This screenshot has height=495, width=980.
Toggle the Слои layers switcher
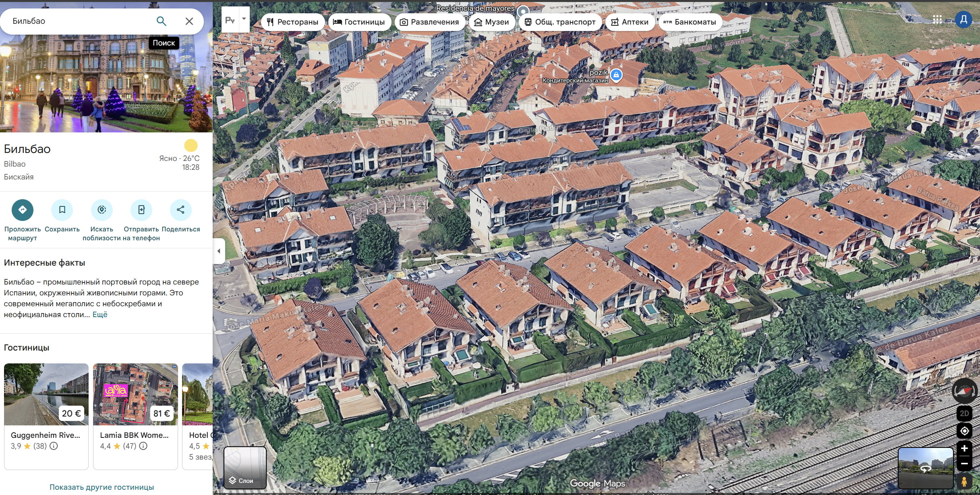(245, 467)
